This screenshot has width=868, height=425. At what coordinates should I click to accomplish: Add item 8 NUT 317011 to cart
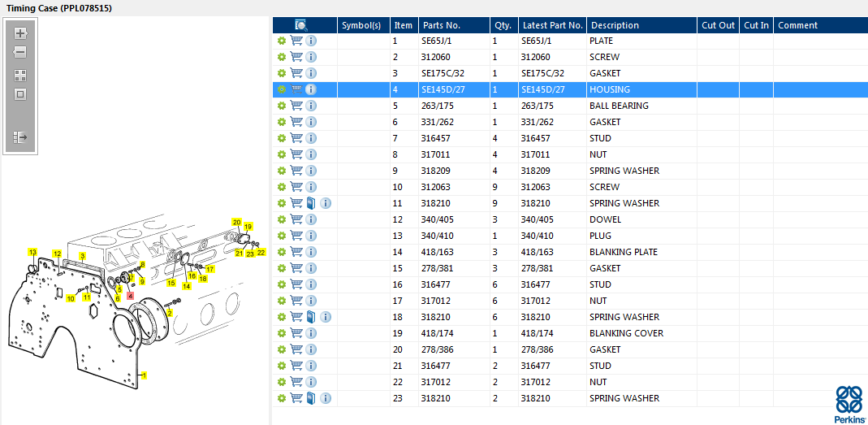click(x=296, y=154)
